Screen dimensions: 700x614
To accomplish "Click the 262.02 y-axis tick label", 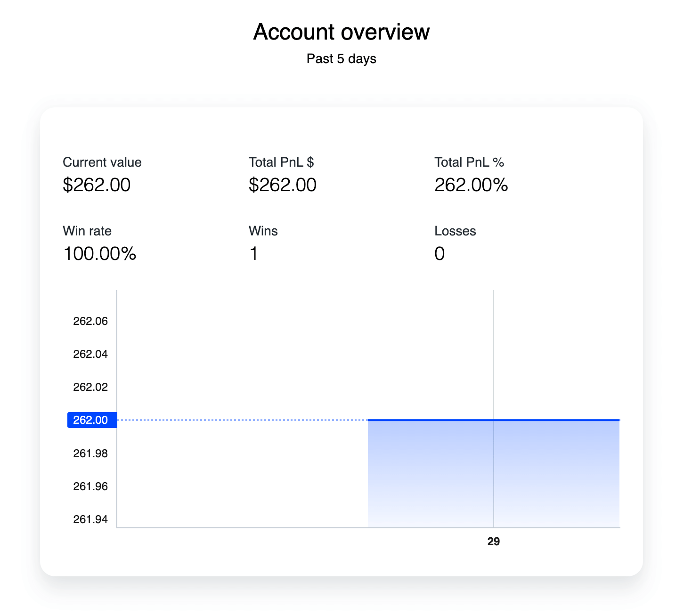I will point(90,387).
